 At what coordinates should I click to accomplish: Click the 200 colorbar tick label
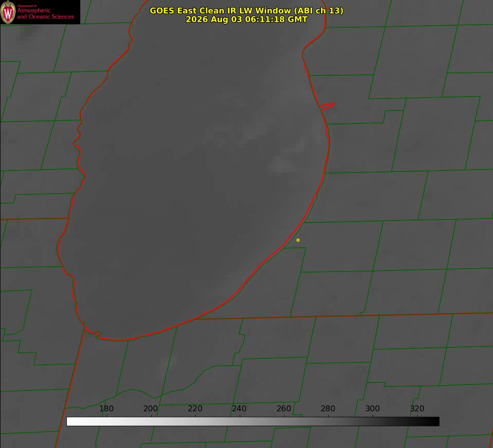click(x=151, y=408)
